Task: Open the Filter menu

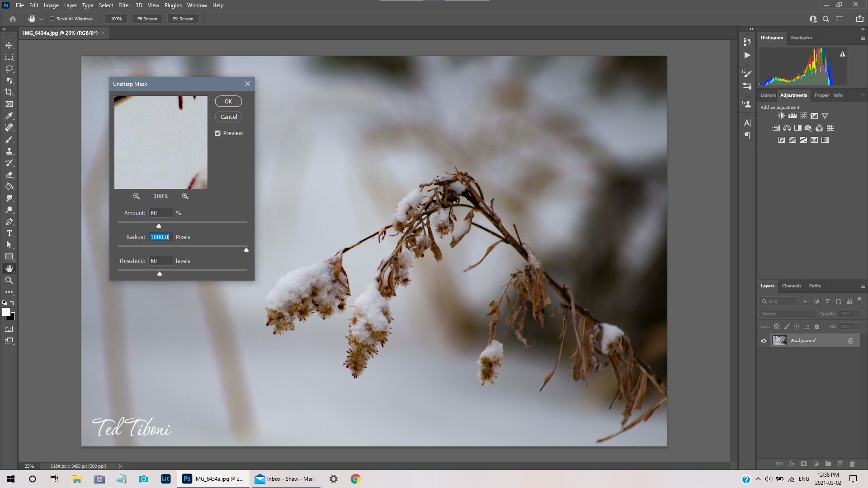Action: coord(124,5)
